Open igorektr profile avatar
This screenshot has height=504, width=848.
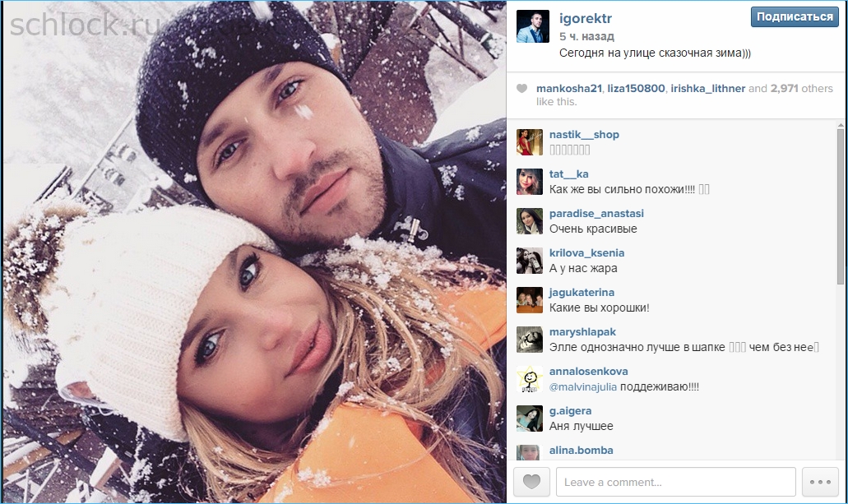click(533, 26)
